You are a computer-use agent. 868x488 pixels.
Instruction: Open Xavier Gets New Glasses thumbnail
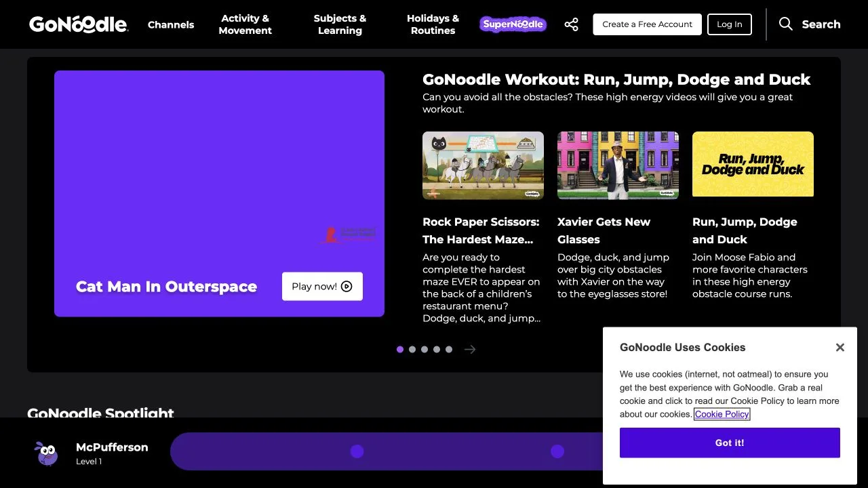618,165
